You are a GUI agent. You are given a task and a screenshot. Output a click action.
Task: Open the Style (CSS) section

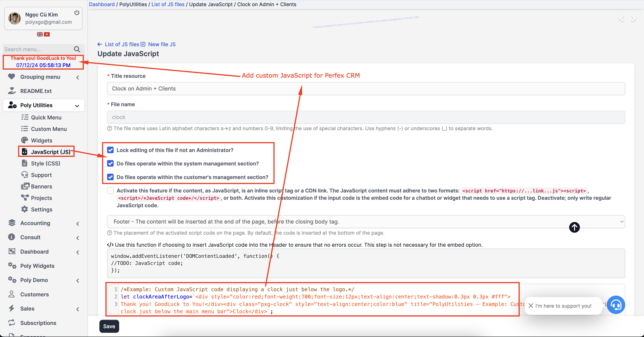[45, 163]
